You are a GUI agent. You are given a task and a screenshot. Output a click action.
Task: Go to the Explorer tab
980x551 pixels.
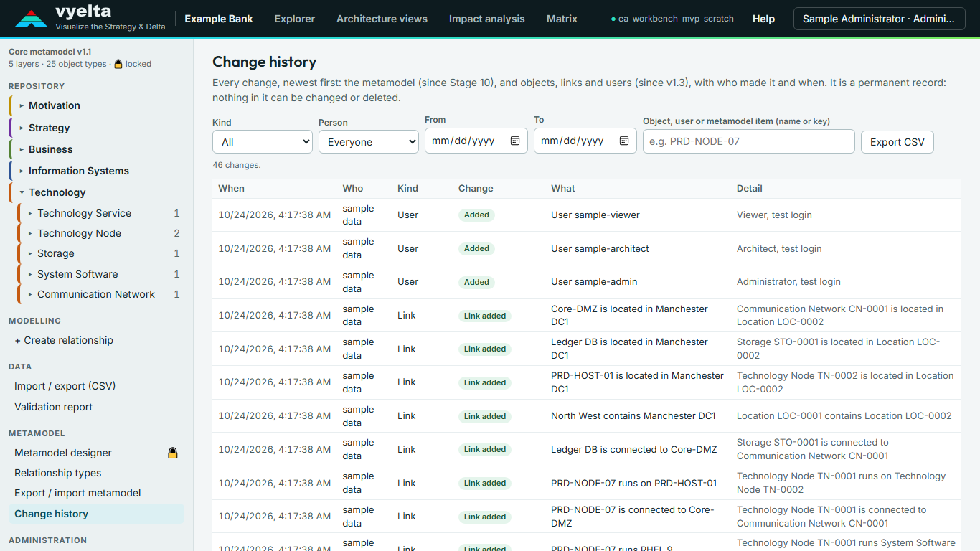[x=295, y=19]
